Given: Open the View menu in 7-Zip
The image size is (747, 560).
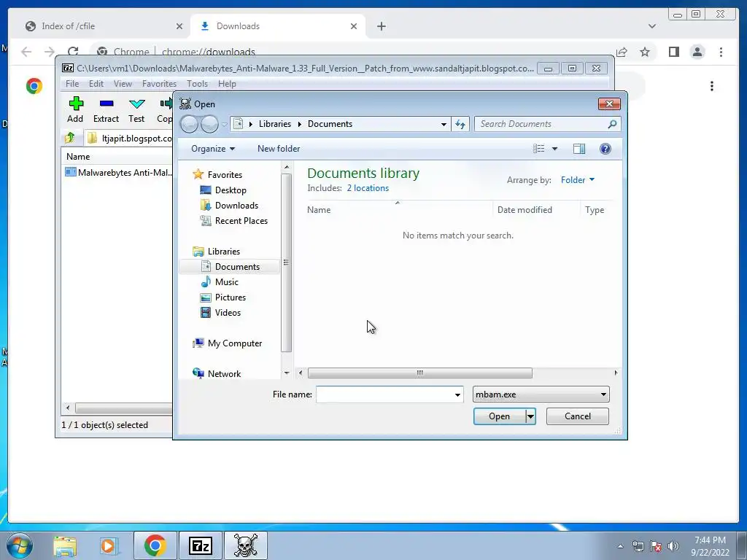Looking at the screenshot, I should click(123, 84).
